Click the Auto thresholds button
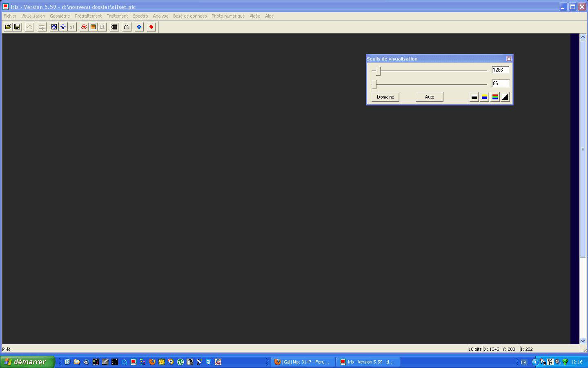Viewport: 588px width, 368px height. pyautogui.click(x=430, y=97)
